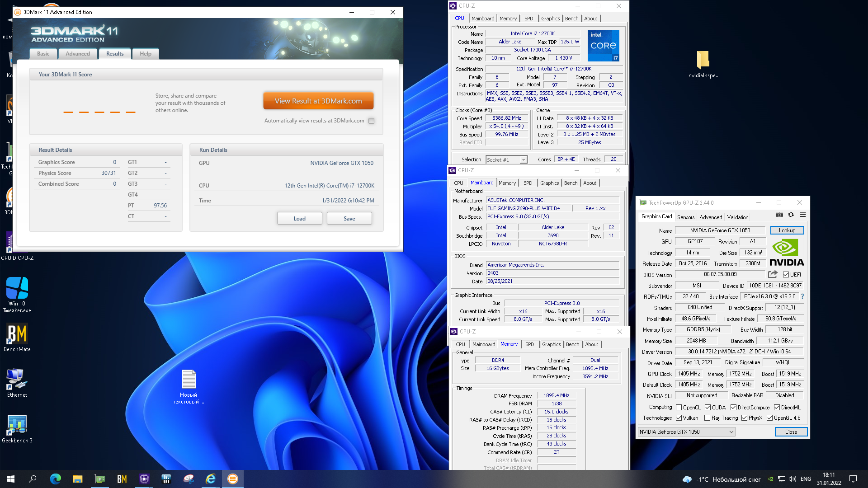Toggle Automatically view results at 3DMark.com checkbox
Image resolution: width=868 pixels, height=488 pixels.
(371, 121)
